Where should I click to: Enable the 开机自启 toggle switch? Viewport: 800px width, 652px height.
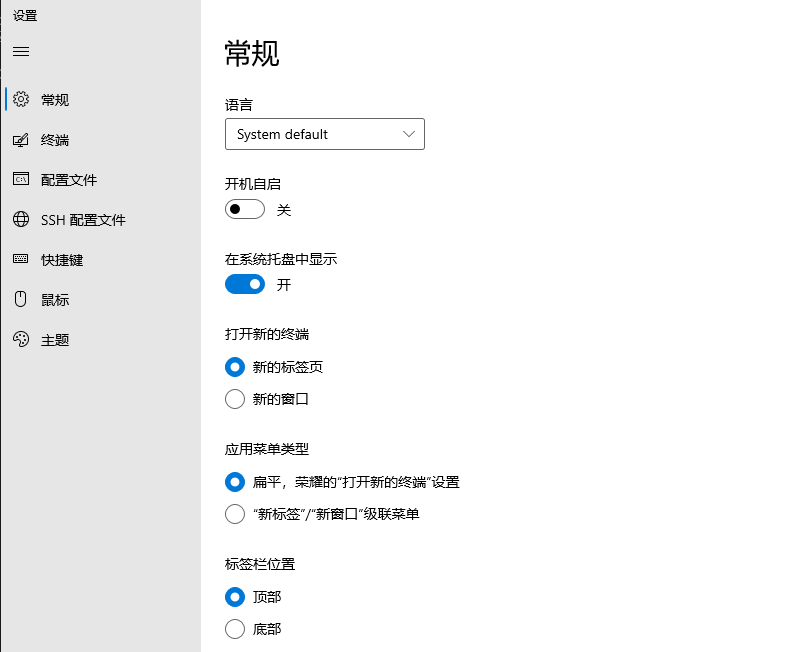(x=245, y=210)
